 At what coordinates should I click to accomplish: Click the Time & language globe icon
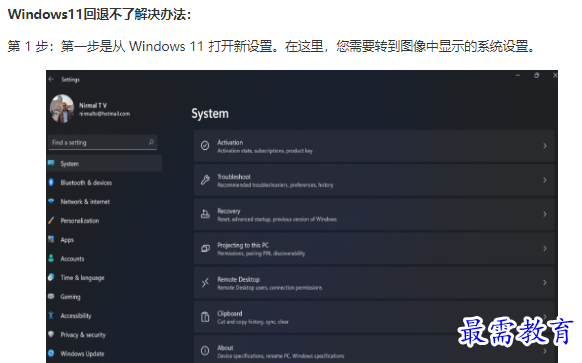(51, 277)
